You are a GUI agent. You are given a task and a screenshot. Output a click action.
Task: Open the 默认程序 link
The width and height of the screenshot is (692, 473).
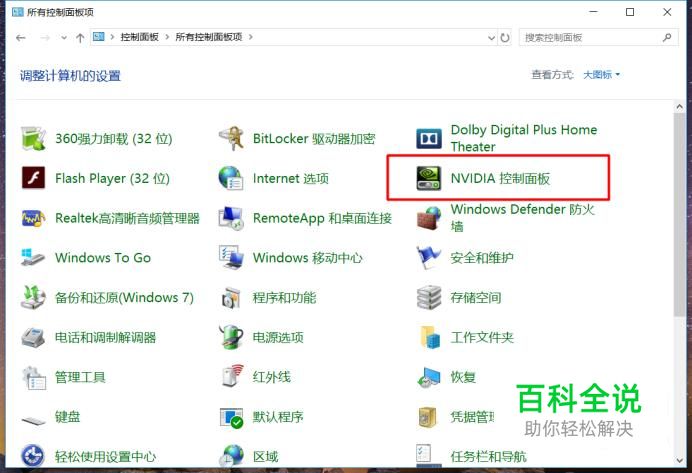coord(278,417)
